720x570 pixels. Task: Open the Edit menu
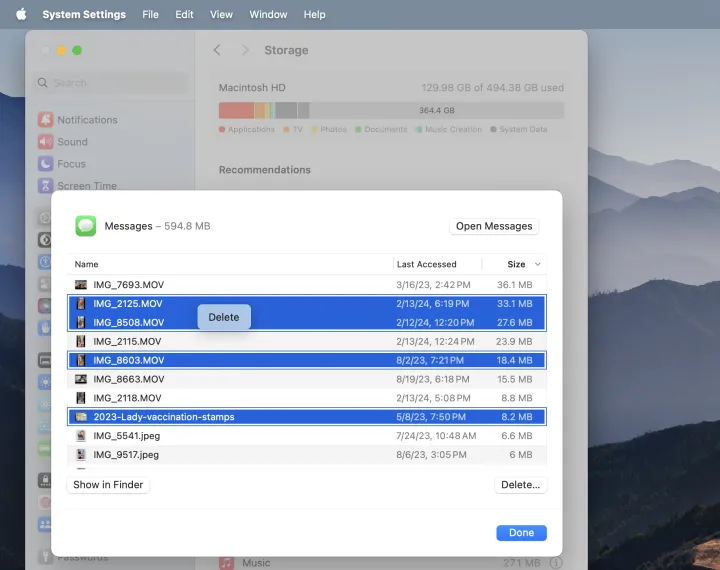click(x=184, y=15)
